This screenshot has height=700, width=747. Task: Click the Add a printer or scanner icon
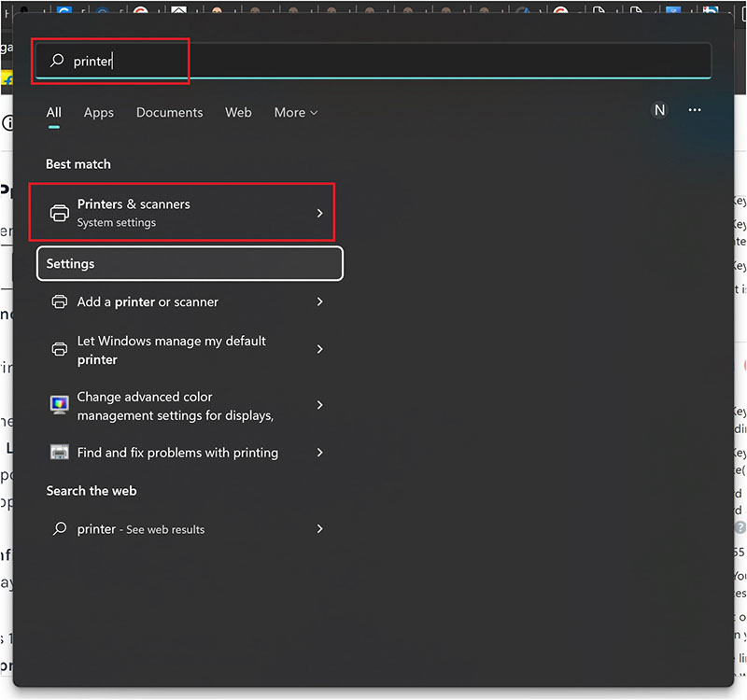pos(59,302)
